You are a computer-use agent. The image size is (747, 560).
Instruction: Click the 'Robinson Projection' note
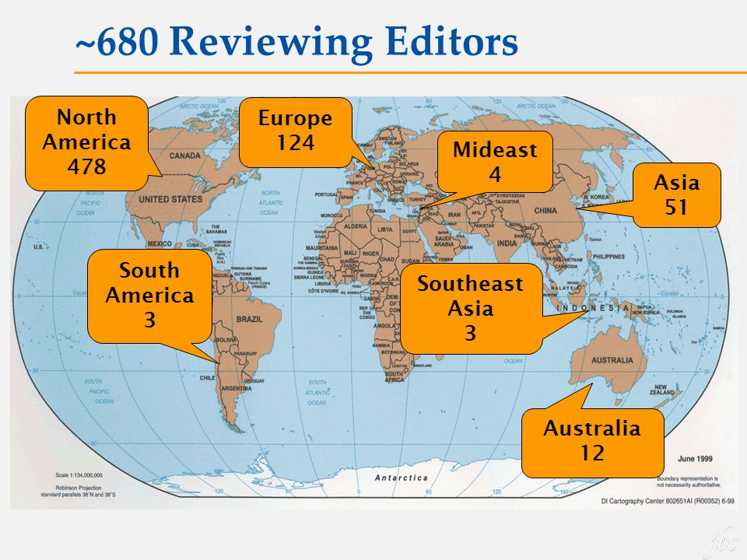(79, 488)
